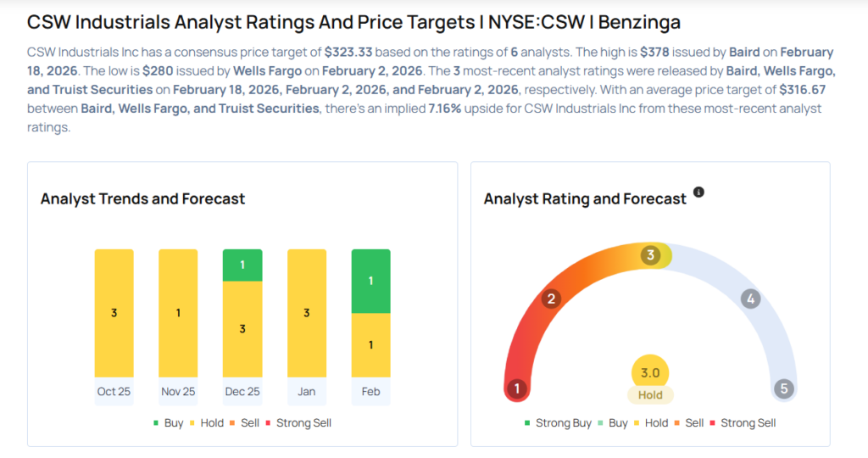Click the green Buy segment for Dec 25
Image resolution: width=868 pixels, height=458 pixels.
(242, 265)
